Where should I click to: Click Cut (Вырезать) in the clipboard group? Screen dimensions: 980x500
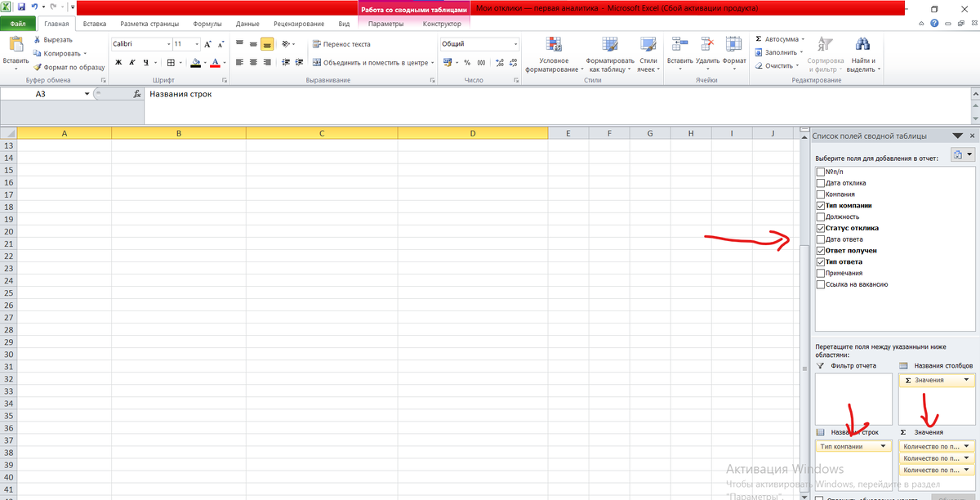click(53, 40)
